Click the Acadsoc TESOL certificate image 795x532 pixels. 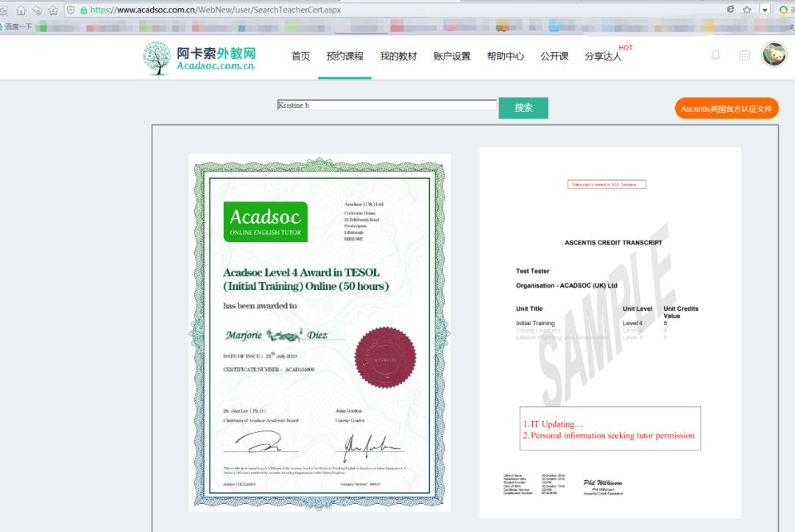pos(319,333)
